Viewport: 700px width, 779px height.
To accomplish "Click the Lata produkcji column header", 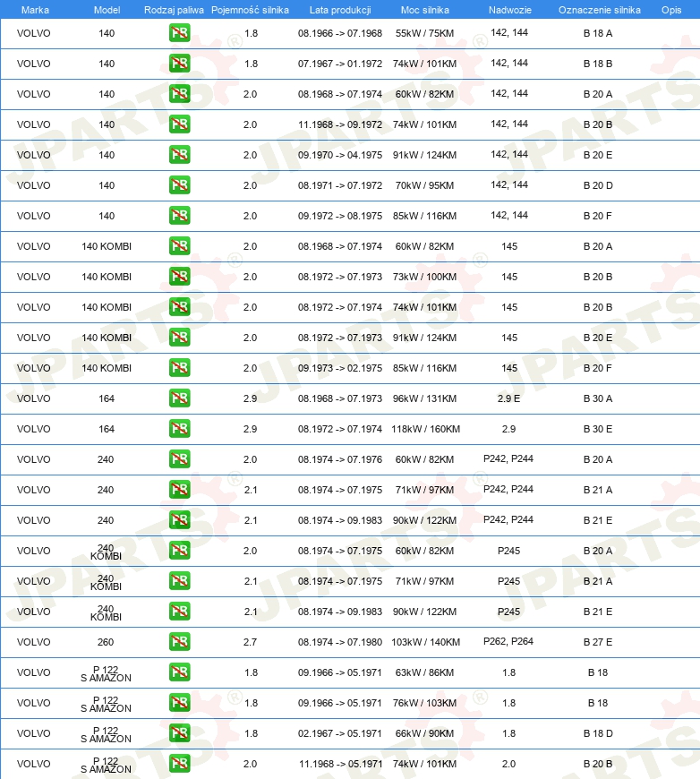I will pyautogui.click(x=340, y=10).
